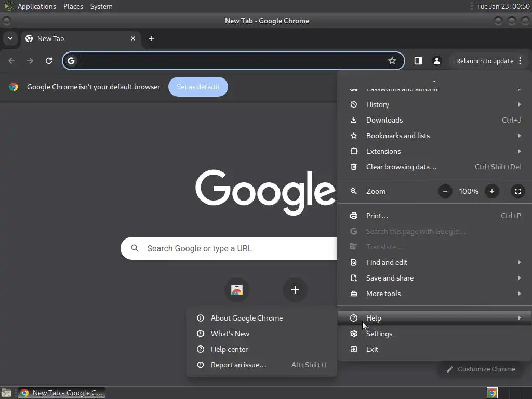Choose Print from the menu
This screenshot has height=399, width=532.
(434, 216)
